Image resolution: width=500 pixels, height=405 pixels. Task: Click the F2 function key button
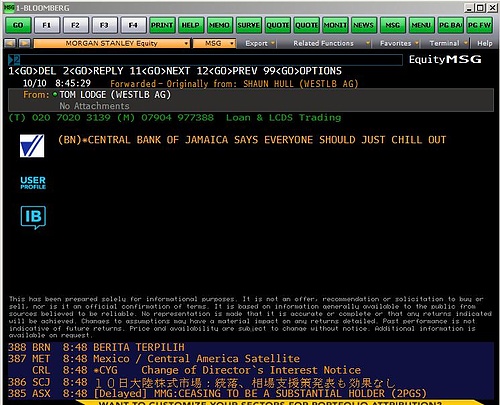(75, 25)
